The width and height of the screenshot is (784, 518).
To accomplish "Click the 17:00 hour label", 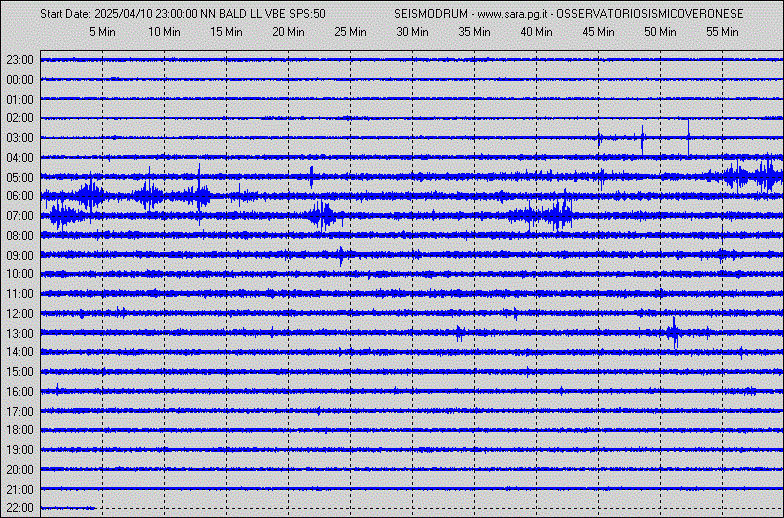I will coord(20,412).
